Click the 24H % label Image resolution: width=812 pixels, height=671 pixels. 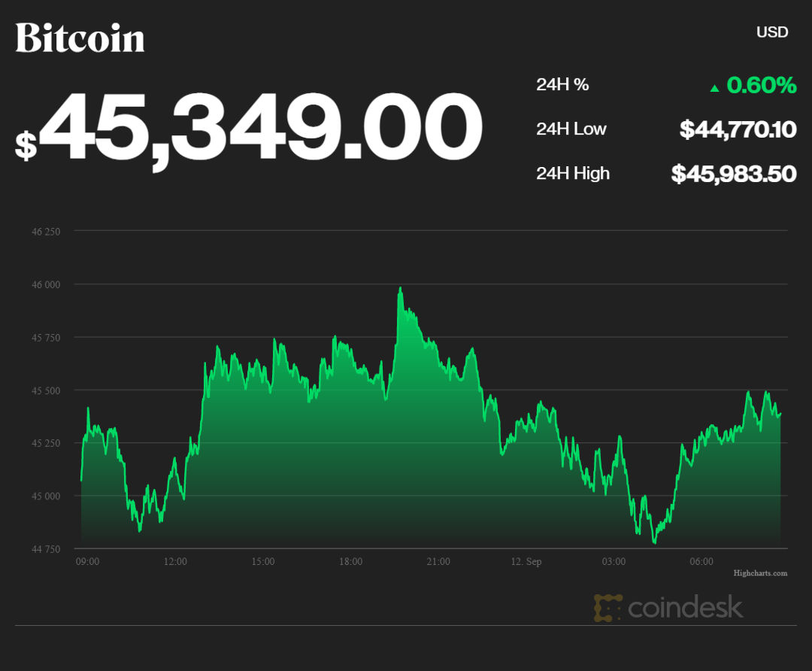point(562,85)
